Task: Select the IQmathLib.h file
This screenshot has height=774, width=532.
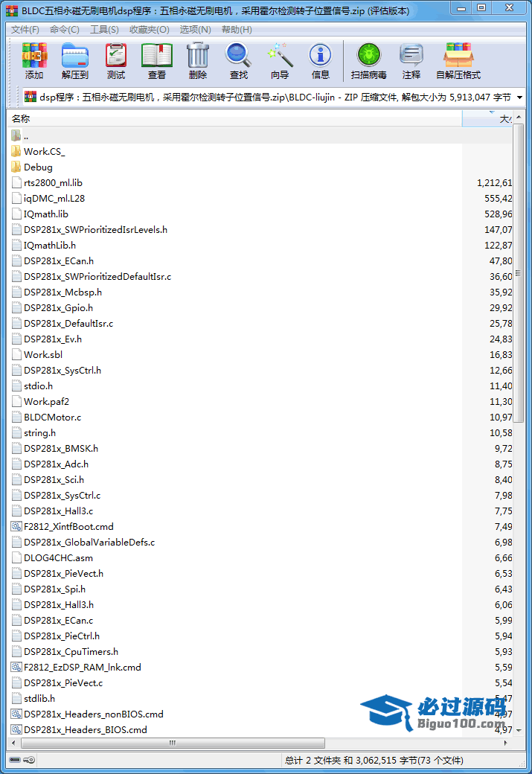Action: (x=50, y=246)
